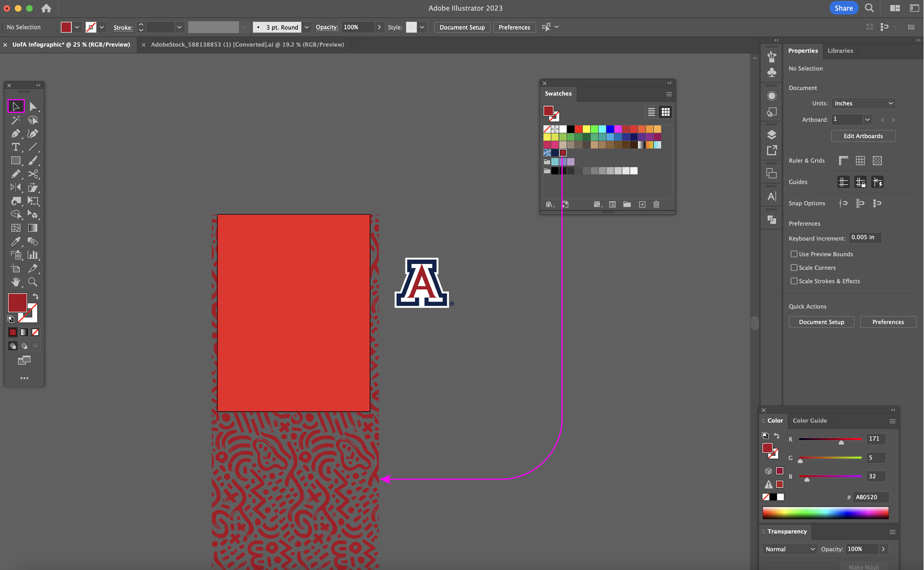Select the Zoom tool
This screenshot has height=570, width=924.
pos(33,282)
